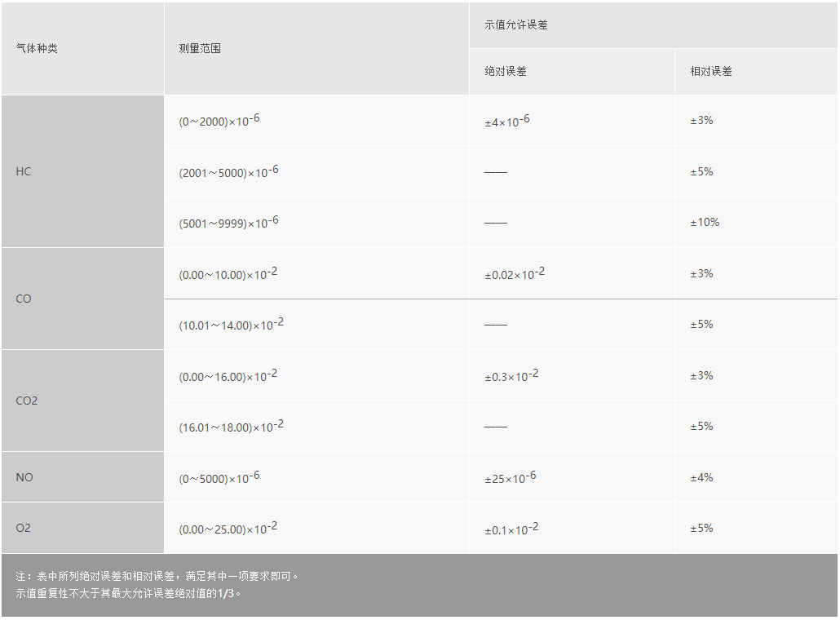Select the 测量范围 column header
Screen dimensions: 840x620
coord(200,49)
